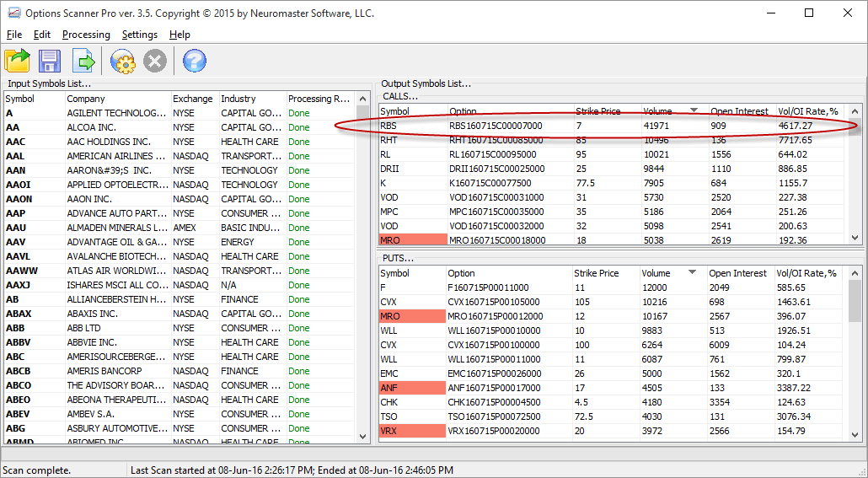868x478 pixels.
Task: Open the Settings menu
Action: [140, 35]
